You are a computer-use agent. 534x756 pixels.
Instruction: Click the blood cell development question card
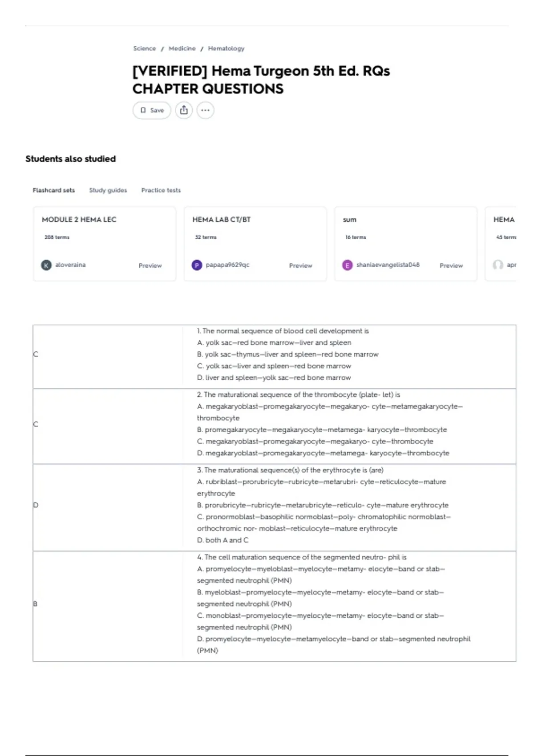pyautogui.click(x=275, y=357)
